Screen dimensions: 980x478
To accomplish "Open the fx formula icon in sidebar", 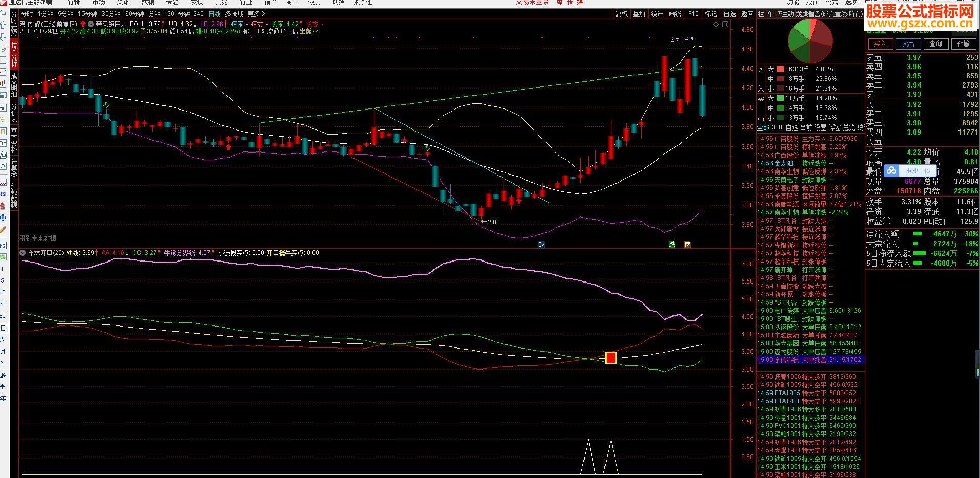I will (x=4, y=155).
